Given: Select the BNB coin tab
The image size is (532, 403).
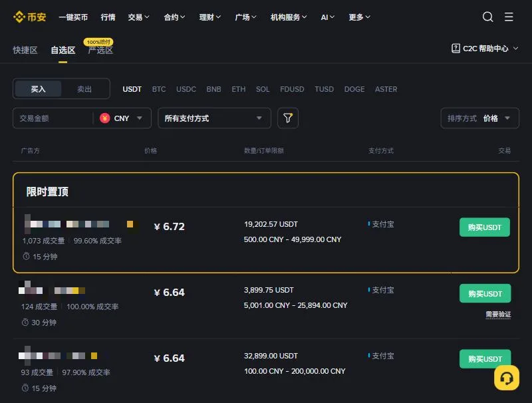Looking at the screenshot, I should click(x=213, y=89).
